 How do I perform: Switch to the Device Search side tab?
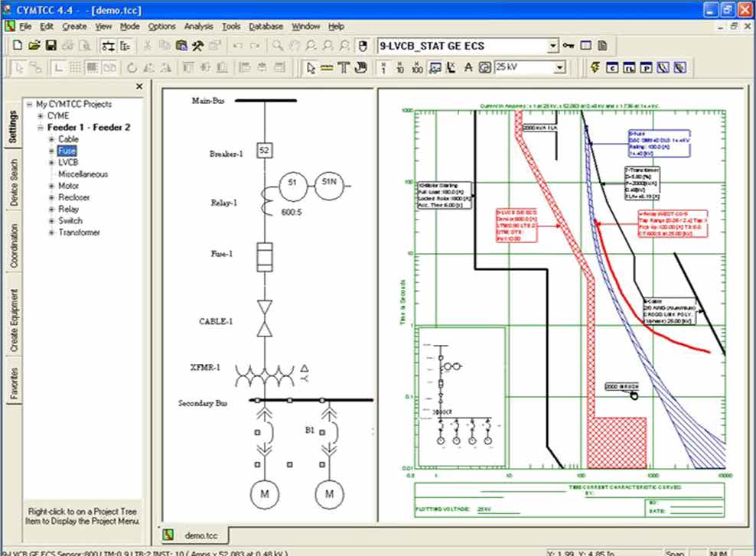point(13,182)
